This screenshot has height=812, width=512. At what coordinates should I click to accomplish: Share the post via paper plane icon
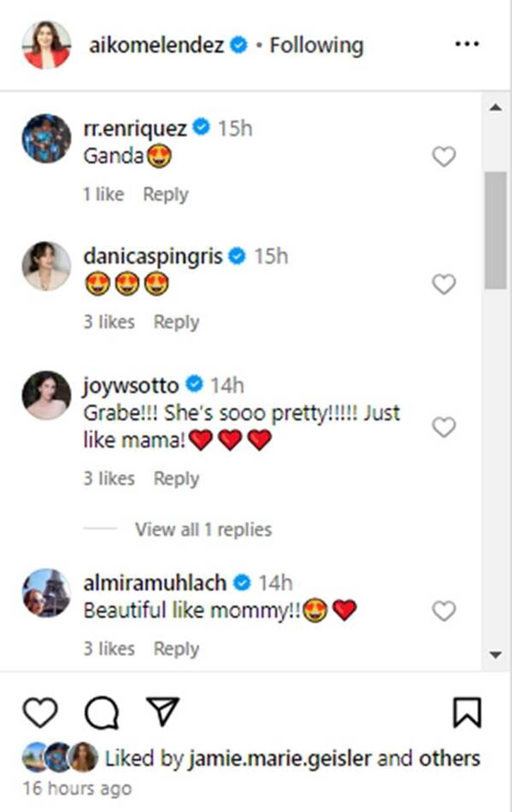point(162,711)
